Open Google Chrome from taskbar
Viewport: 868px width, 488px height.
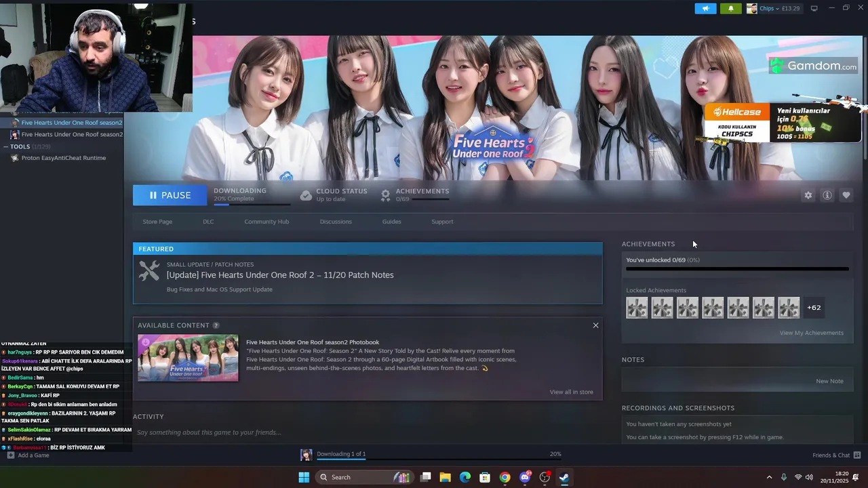(x=505, y=477)
